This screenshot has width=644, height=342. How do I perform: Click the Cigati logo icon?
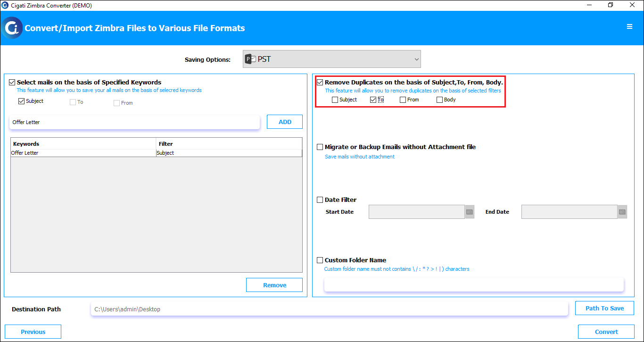[12, 28]
